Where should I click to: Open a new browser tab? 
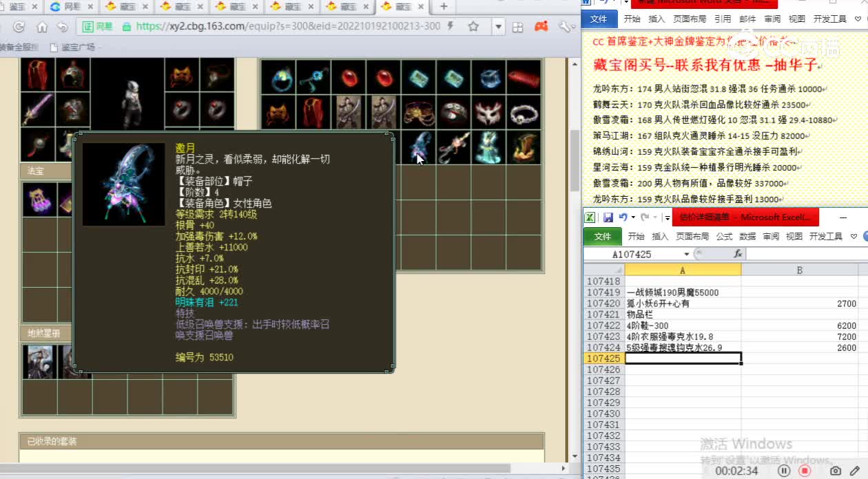(x=444, y=7)
